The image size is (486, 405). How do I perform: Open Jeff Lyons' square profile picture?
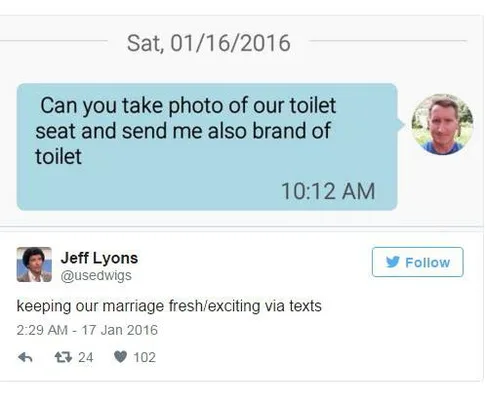tap(34, 264)
